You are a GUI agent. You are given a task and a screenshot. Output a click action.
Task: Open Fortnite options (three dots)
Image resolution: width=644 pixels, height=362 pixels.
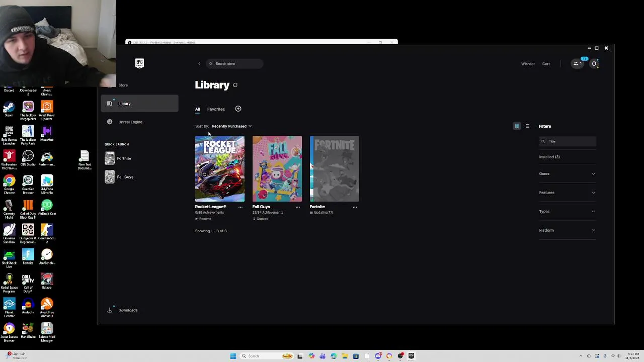[355, 207]
